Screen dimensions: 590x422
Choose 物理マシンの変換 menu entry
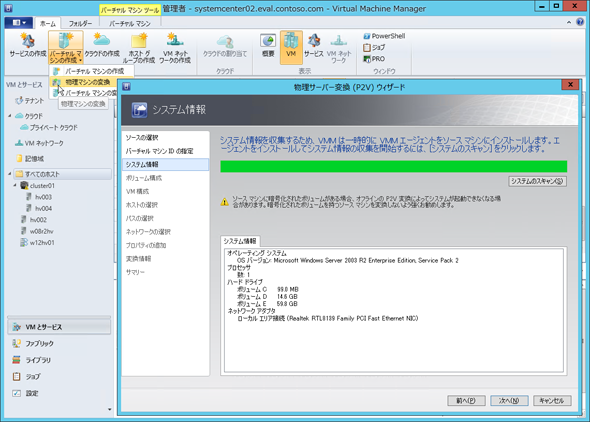(x=84, y=82)
